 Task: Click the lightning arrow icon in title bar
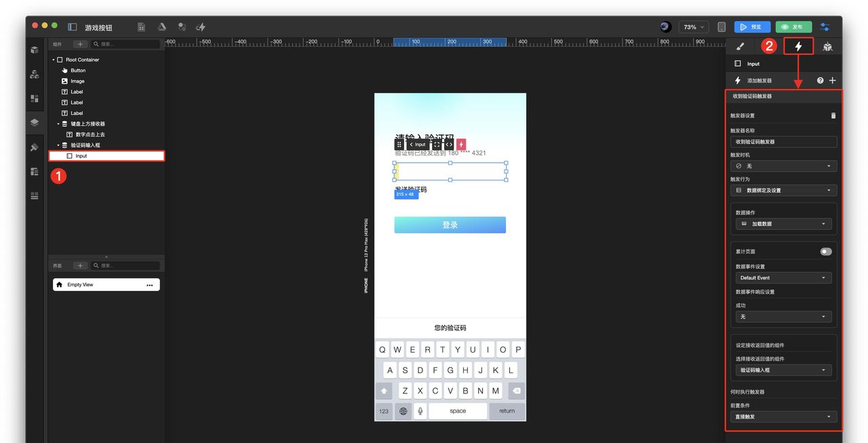click(x=201, y=27)
